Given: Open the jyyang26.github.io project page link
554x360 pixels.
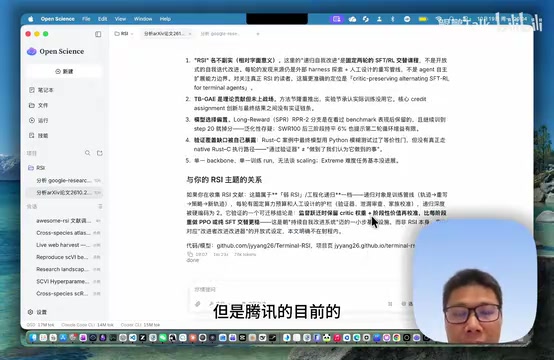Looking at the screenshot, I should point(375,246).
